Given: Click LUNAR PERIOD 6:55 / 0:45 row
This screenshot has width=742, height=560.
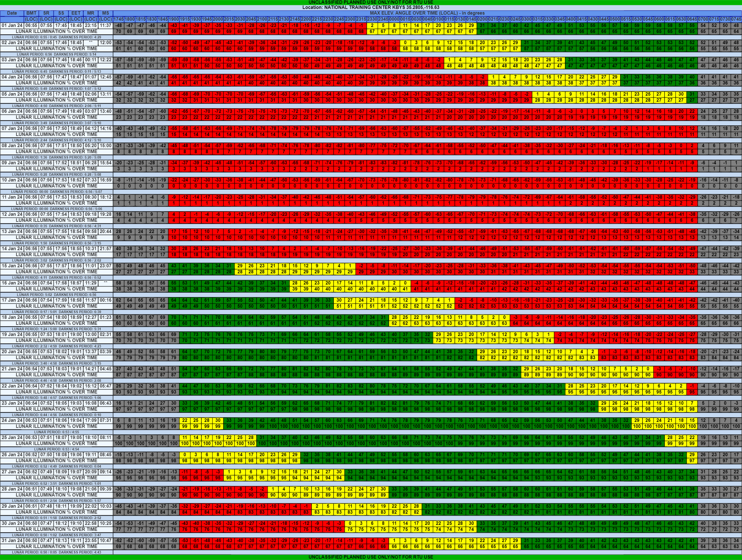Looking at the screenshot, I should coord(56,37).
